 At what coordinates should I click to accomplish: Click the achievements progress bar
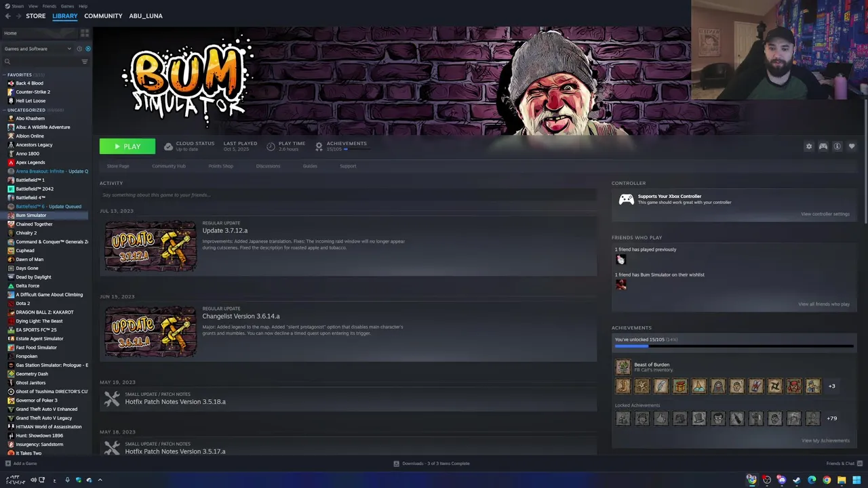[734, 346]
